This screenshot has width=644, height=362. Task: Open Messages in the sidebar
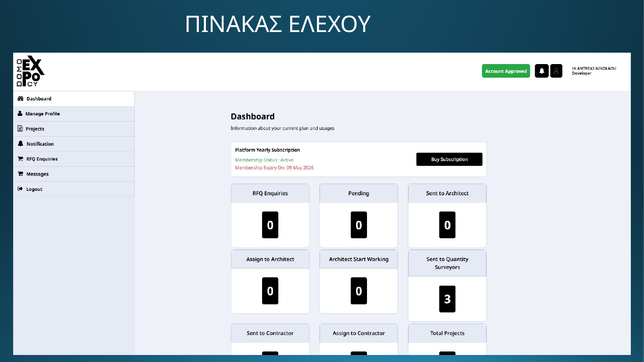(74, 174)
